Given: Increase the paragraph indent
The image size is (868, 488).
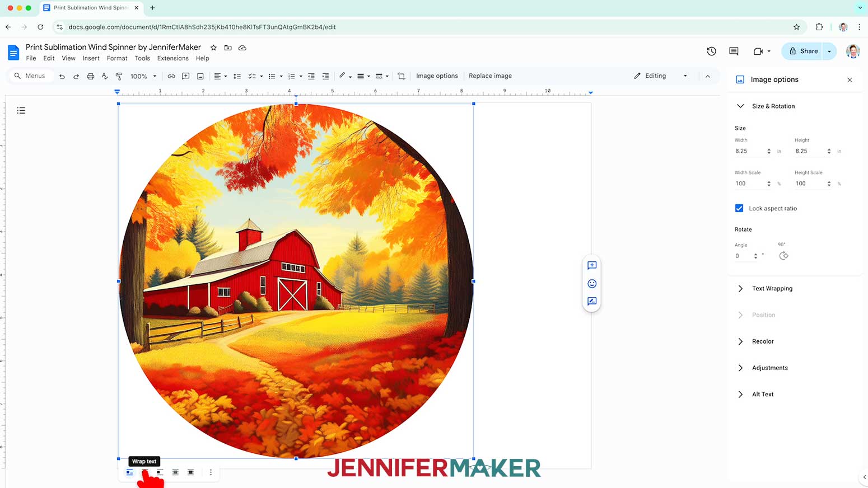Looking at the screenshot, I should (325, 76).
